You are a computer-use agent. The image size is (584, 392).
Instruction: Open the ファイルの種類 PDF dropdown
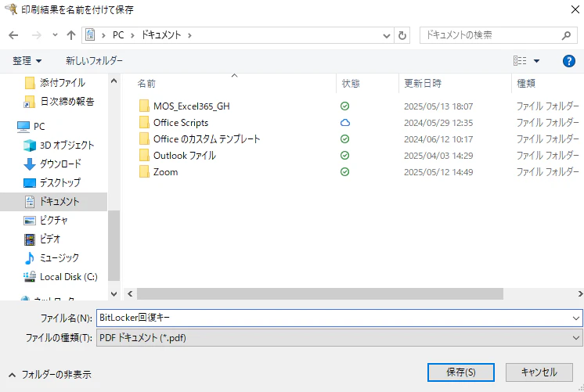click(339, 338)
